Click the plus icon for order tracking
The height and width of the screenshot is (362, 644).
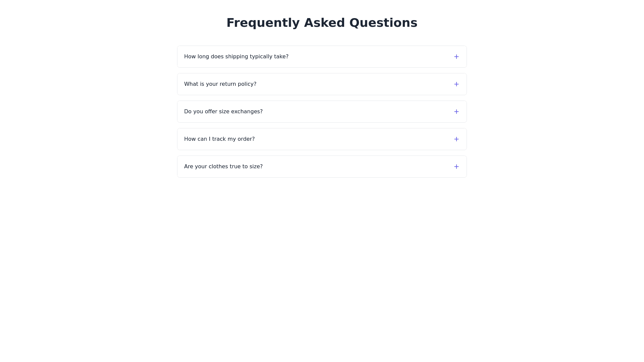coord(456,139)
